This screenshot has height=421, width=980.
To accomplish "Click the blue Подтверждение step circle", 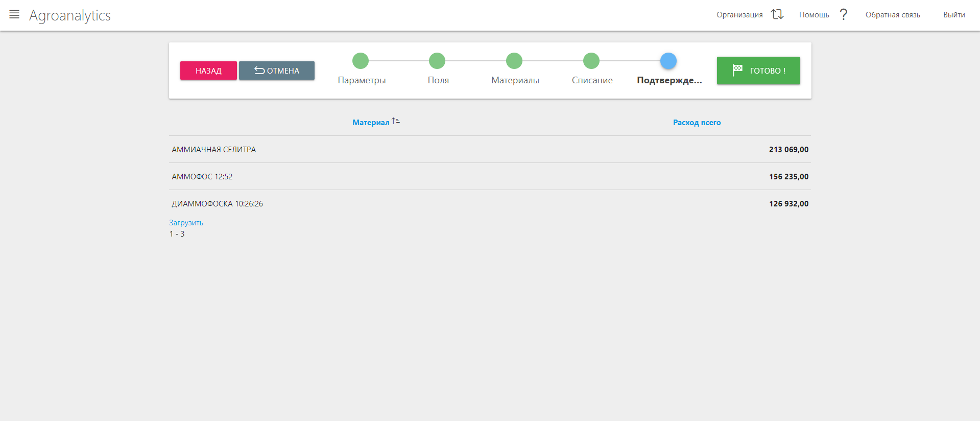I will (668, 61).
